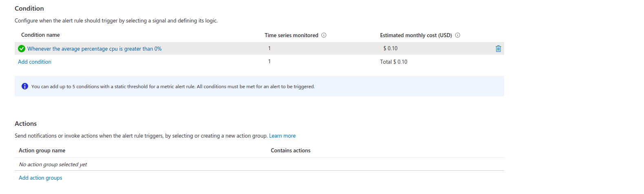Image resolution: width=644 pixels, height=194 pixels.
Task: Click the Actions section heading
Action: pos(26,123)
